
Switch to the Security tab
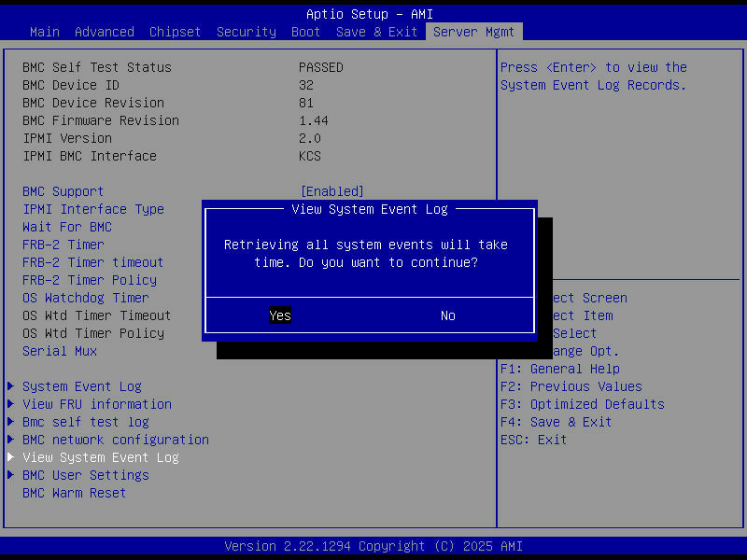(x=246, y=31)
